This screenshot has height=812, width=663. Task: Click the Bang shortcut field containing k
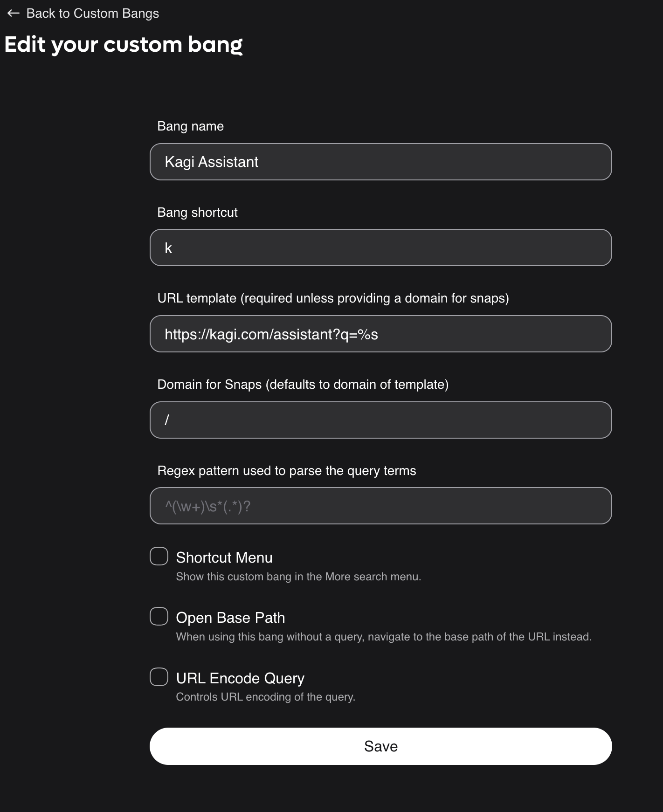pyautogui.click(x=380, y=248)
